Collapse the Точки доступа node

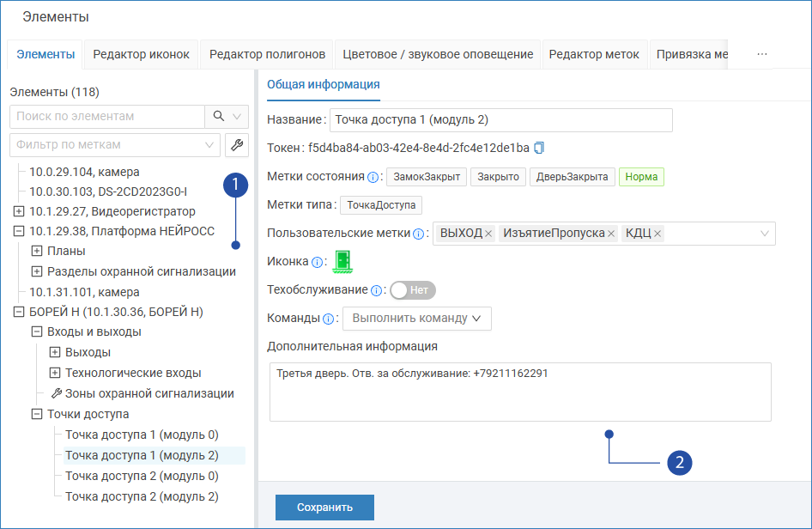(x=37, y=414)
